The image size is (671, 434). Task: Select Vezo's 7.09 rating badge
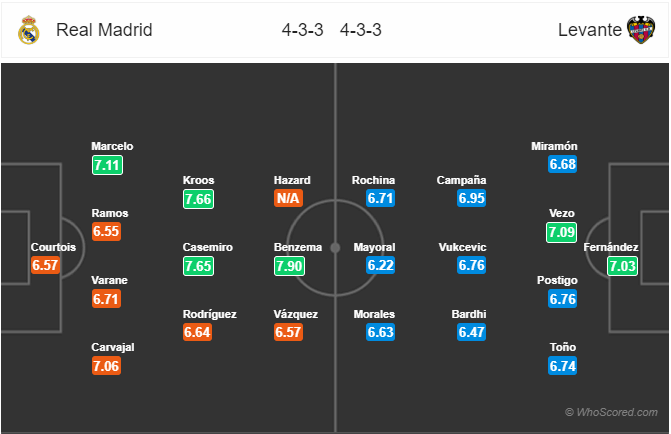pyautogui.click(x=561, y=232)
